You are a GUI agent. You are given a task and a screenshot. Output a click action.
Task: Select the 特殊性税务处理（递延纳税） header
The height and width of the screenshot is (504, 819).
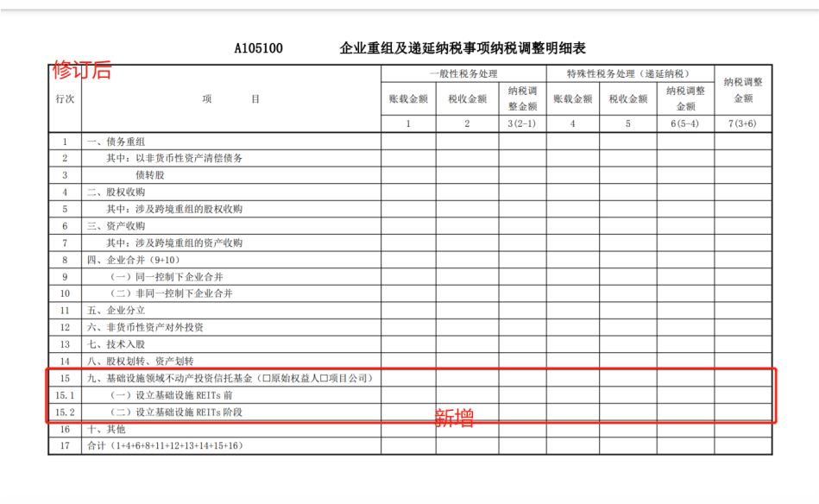(631, 73)
